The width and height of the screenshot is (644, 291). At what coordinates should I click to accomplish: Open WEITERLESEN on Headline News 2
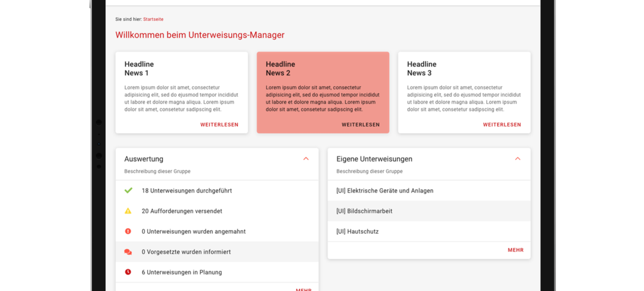pyautogui.click(x=361, y=125)
